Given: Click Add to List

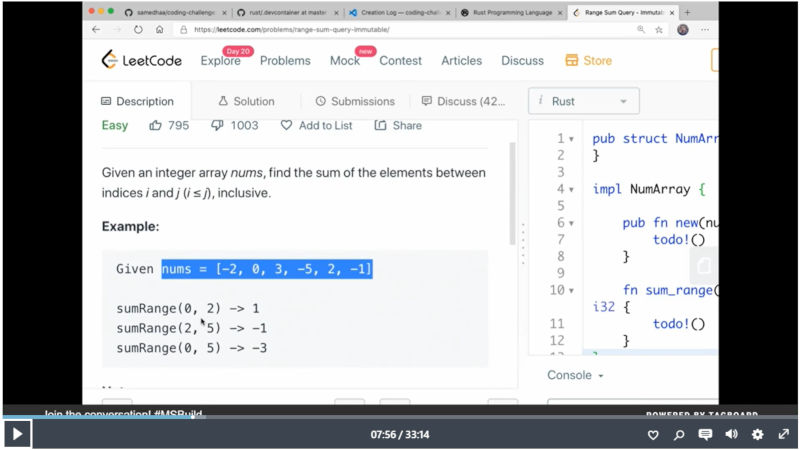Looking at the screenshot, I should tap(316, 125).
